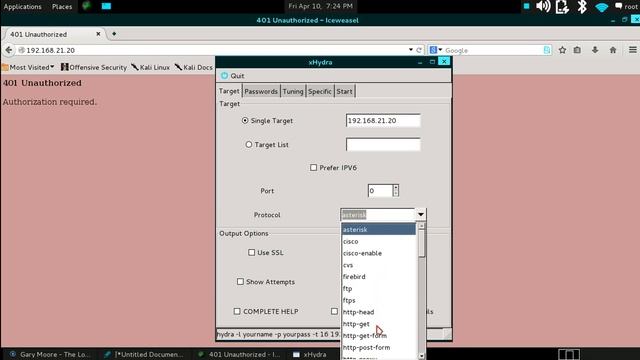
Task: Open the bookmarks list icon
Action: point(577,50)
